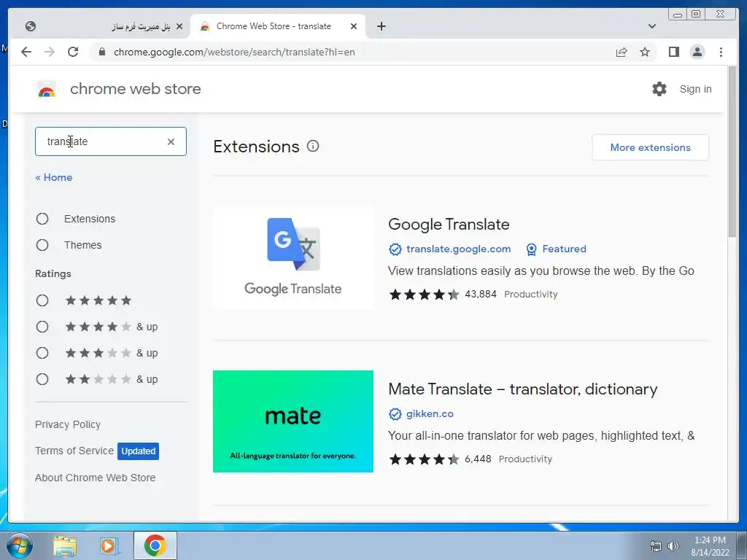Click the verified badge beside gikken.co
This screenshot has width=747, height=560.
pyautogui.click(x=395, y=414)
